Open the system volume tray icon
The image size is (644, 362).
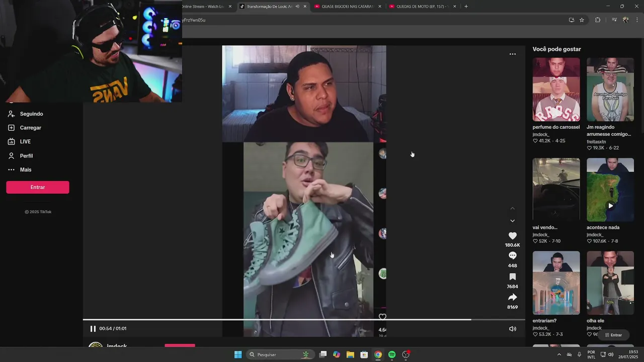610,354
